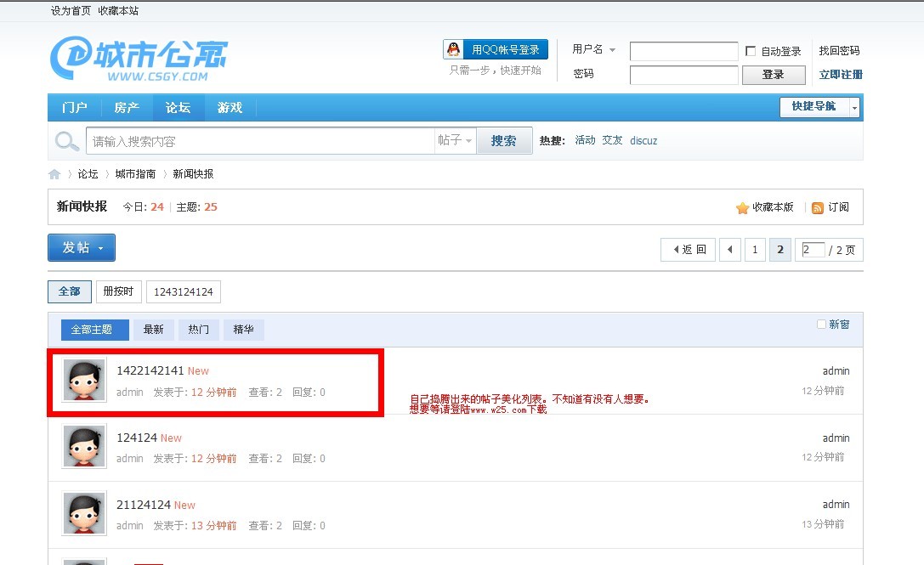Click author admin under thread 124124
Viewport: 924px width, 565px height.
pos(130,458)
